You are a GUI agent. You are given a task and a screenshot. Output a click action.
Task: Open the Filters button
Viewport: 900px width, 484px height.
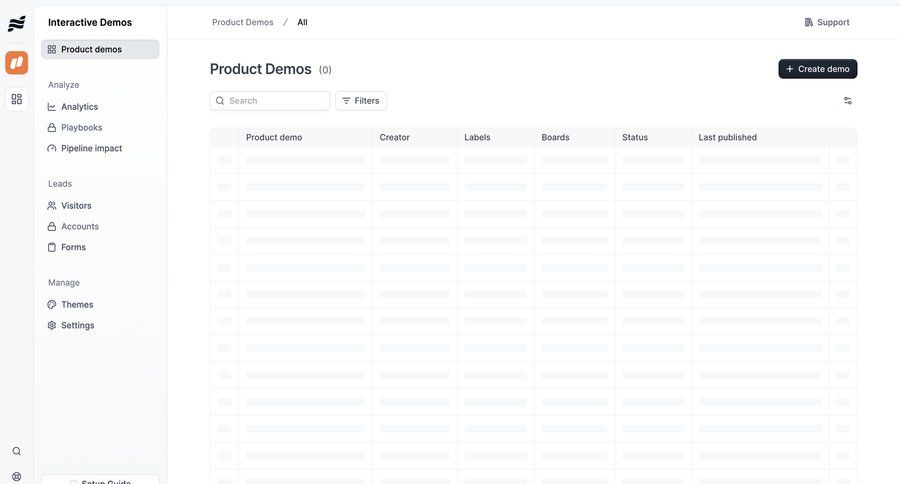pos(361,100)
